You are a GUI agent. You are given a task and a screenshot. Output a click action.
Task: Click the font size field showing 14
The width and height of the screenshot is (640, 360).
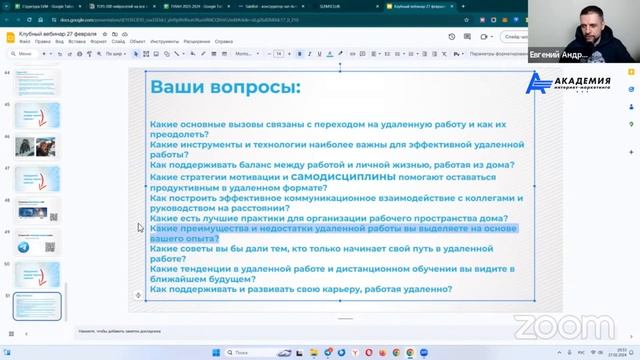[x=279, y=54]
